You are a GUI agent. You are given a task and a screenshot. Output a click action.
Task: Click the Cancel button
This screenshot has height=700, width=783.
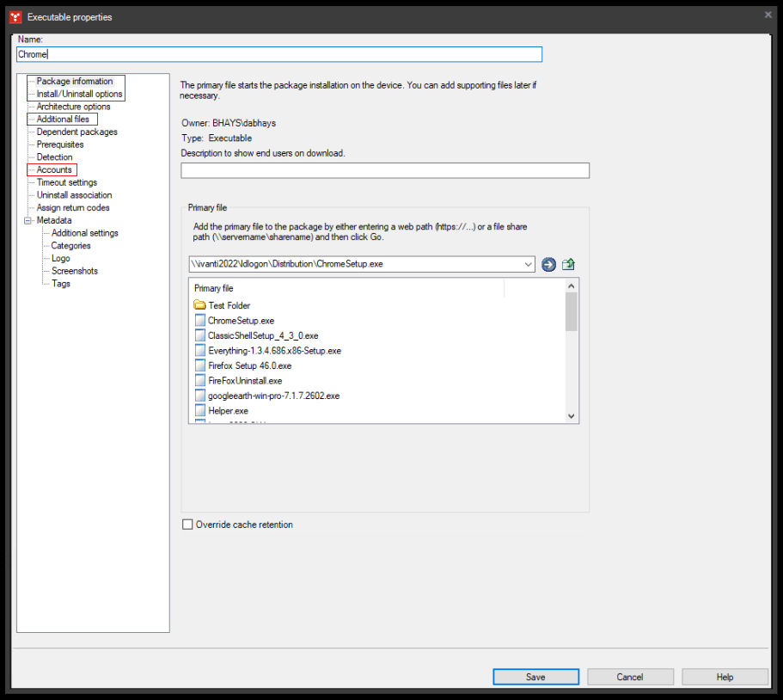pos(630,677)
